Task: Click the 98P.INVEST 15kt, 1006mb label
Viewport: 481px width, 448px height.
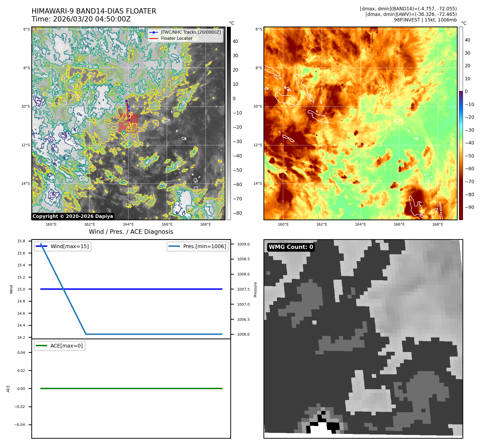Action: 425,20
